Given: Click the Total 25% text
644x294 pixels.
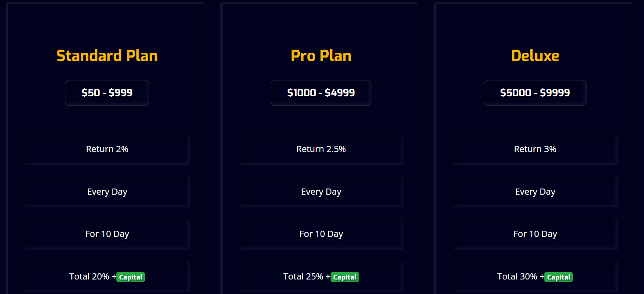Looking at the screenshot, I should (x=304, y=276).
